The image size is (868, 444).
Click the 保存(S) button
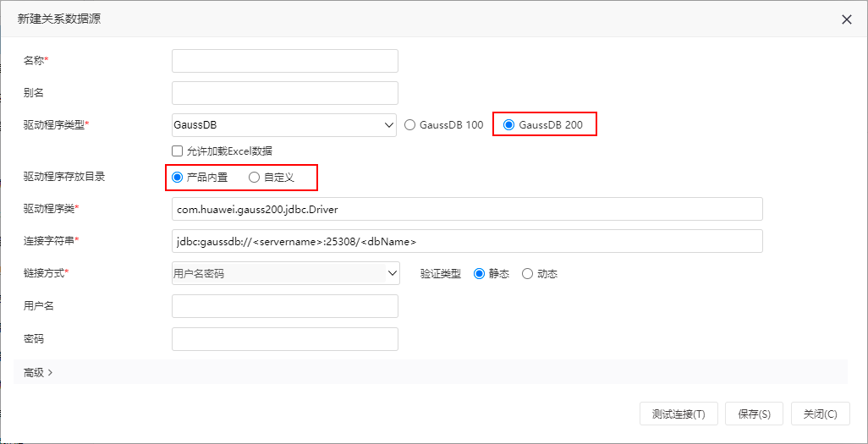[754, 414]
